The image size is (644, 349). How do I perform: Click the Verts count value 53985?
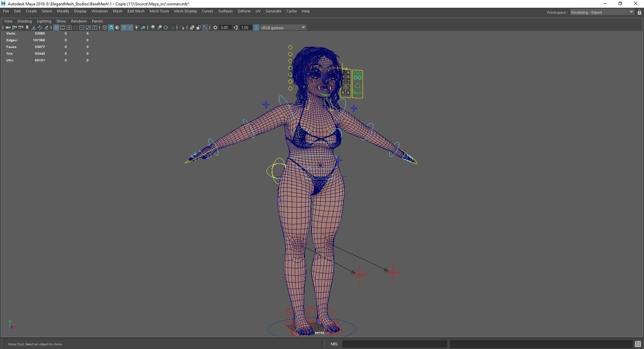pyautogui.click(x=40, y=34)
